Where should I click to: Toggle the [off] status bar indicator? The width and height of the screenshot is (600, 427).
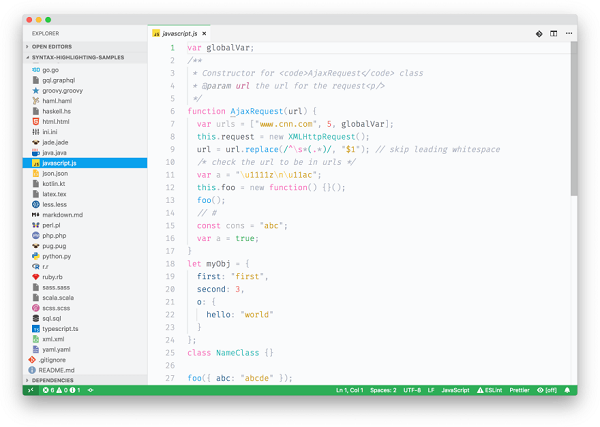(545, 390)
